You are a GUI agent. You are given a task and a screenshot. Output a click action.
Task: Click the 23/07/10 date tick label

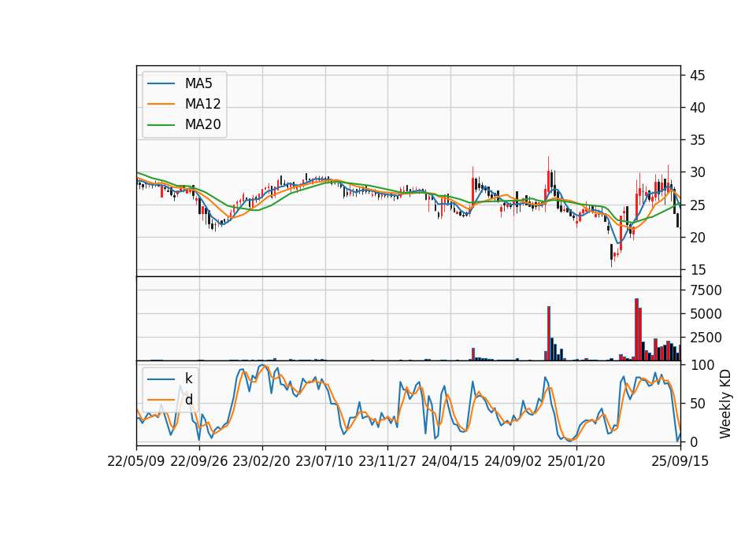click(x=324, y=461)
